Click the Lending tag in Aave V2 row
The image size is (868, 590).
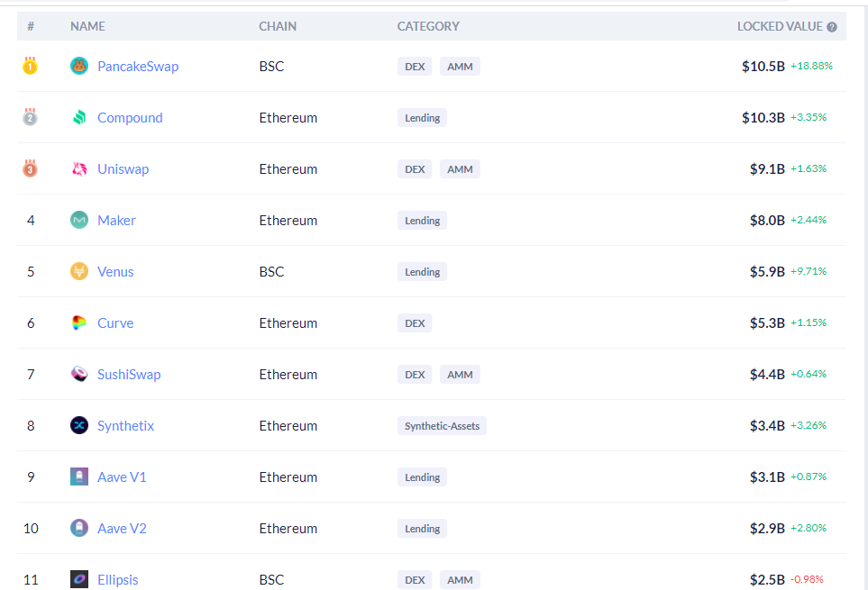point(423,529)
